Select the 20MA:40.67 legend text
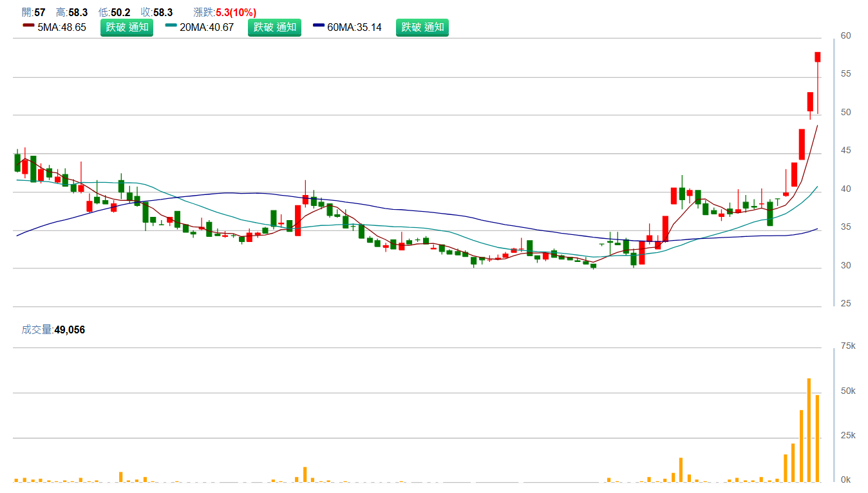Viewport: 868px width, 493px height. [x=207, y=28]
